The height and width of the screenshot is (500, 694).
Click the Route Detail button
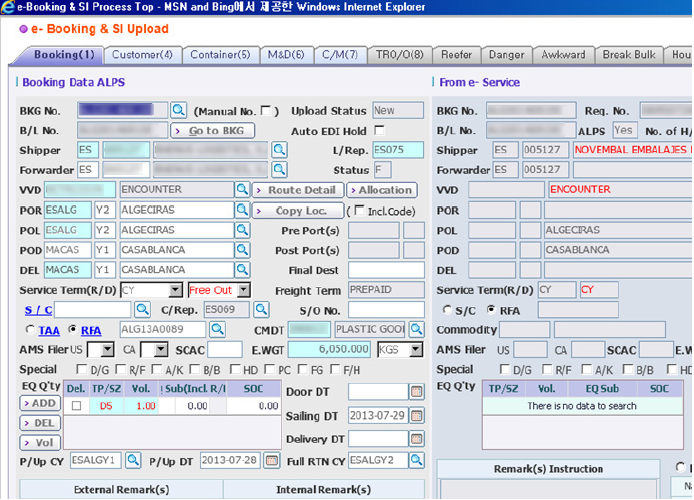(x=298, y=190)
